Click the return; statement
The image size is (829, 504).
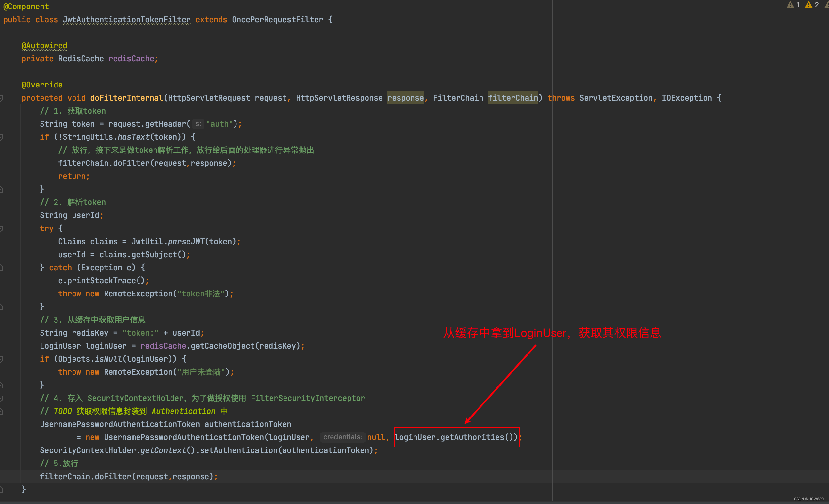74,176
